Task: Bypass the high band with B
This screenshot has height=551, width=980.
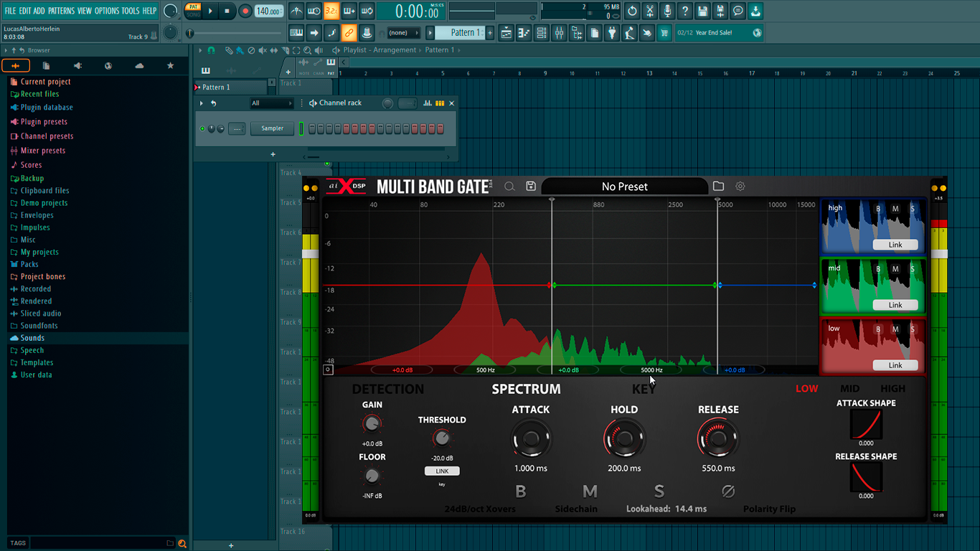Action: tap(878, 209)
